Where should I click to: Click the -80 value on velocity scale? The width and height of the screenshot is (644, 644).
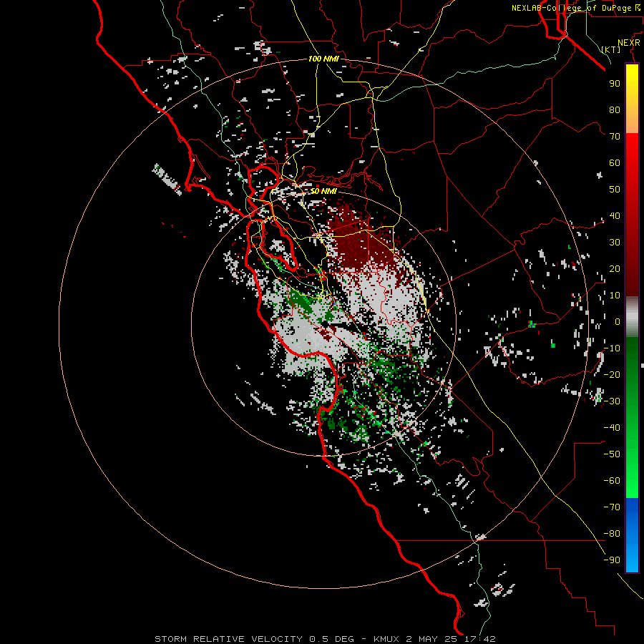[x=612, y=534]
